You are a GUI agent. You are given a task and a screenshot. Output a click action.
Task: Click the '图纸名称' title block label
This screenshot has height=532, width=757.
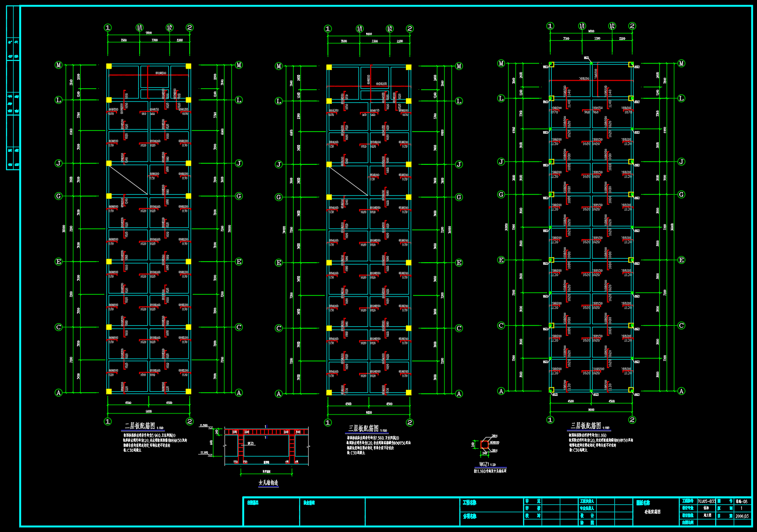tap(643, 503)
